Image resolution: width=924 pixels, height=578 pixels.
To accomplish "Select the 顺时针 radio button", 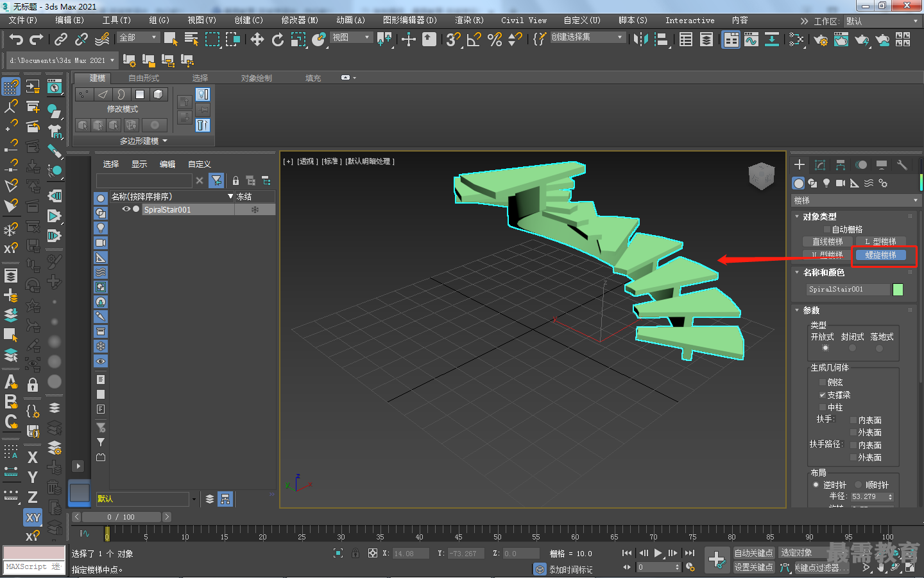I will 858,485.
